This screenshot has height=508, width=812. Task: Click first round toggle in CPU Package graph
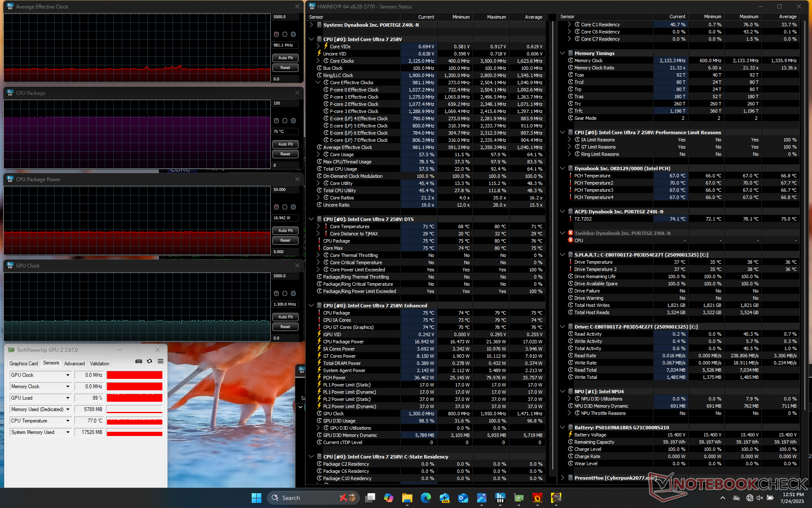[x=276, y=121]
